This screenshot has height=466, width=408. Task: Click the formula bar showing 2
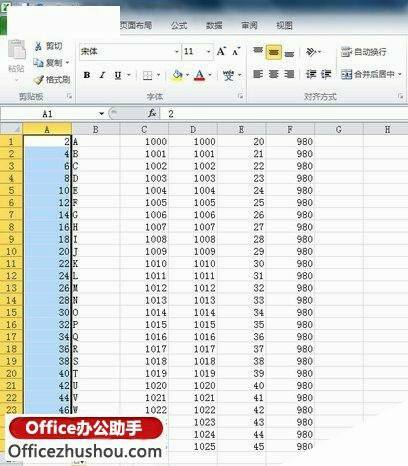tap(283, 114)
